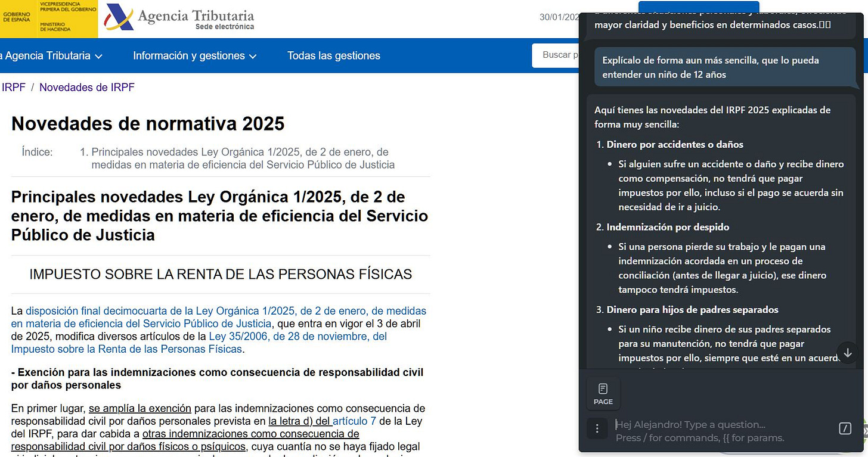Click 'Exención para las indemnizaciones' bold subheading
The image size is (868, 457).
coord(218,379)
